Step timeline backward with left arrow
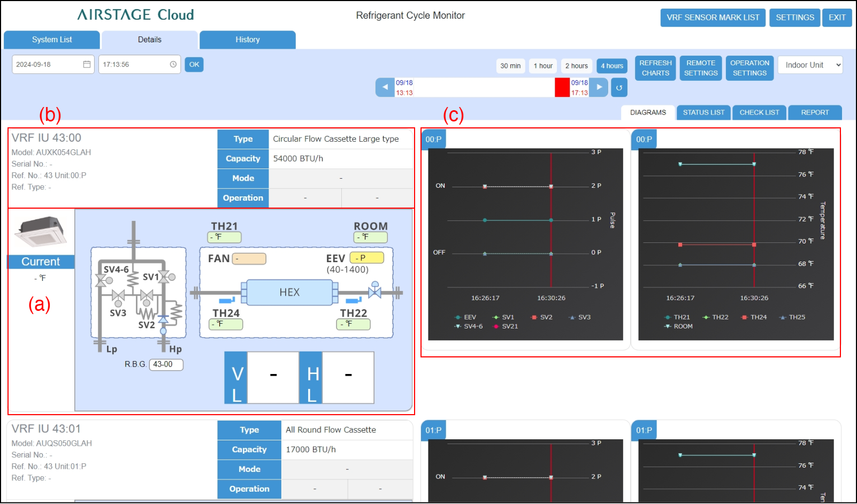The height and width of the screenshot is (504, 857). [385, 87]
